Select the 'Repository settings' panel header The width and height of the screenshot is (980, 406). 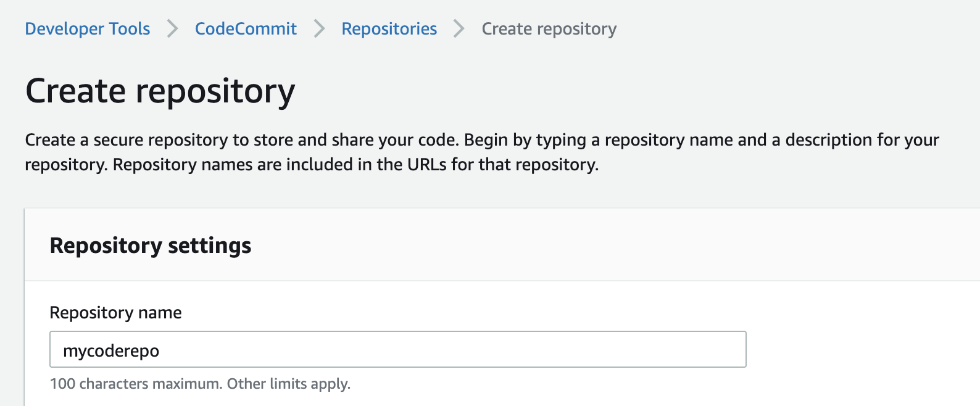(150, 246)
